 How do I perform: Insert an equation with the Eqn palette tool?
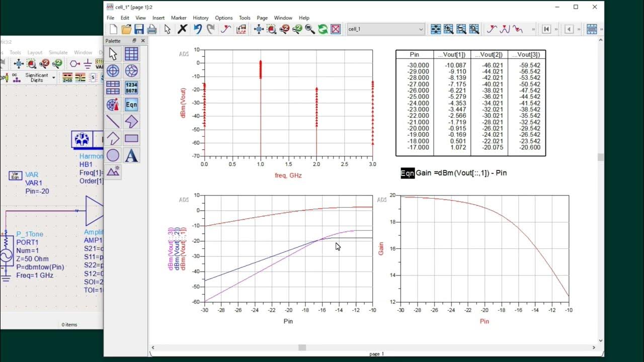(131, 105)
